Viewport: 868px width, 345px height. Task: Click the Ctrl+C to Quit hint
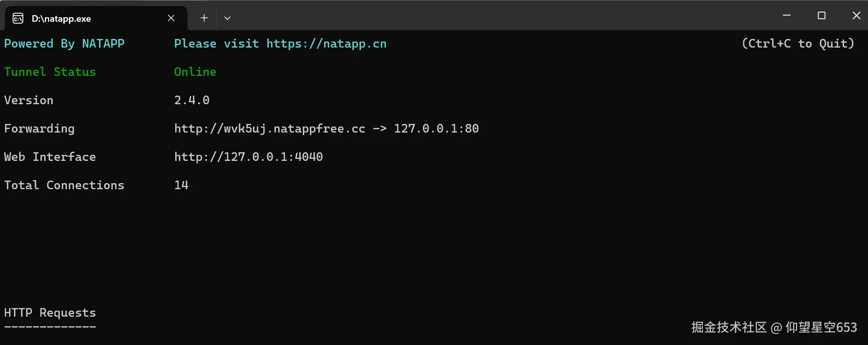[x=798, y=44]
